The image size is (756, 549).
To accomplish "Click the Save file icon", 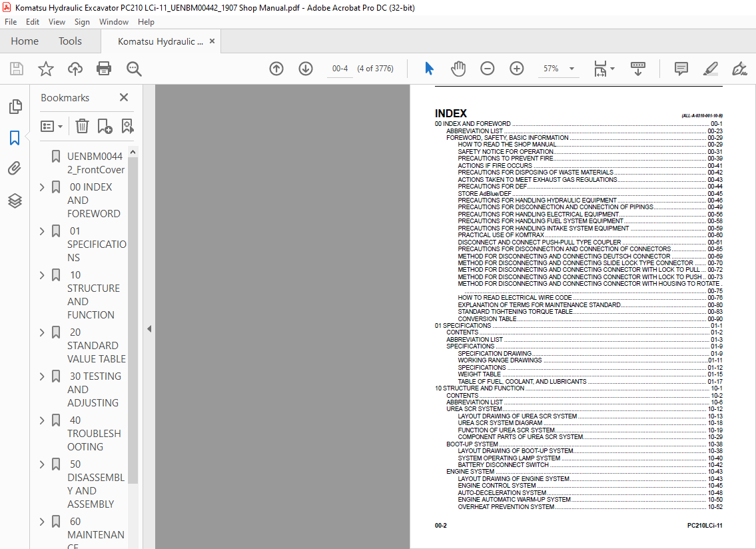I will point(17,69).
